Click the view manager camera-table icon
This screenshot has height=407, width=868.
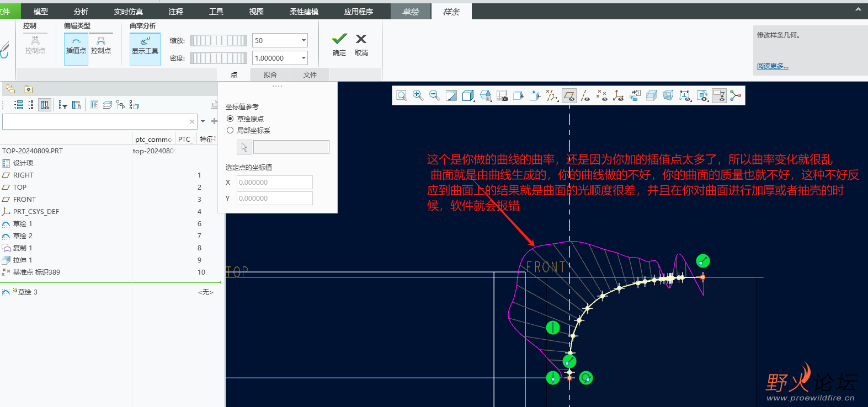[502, 95]
